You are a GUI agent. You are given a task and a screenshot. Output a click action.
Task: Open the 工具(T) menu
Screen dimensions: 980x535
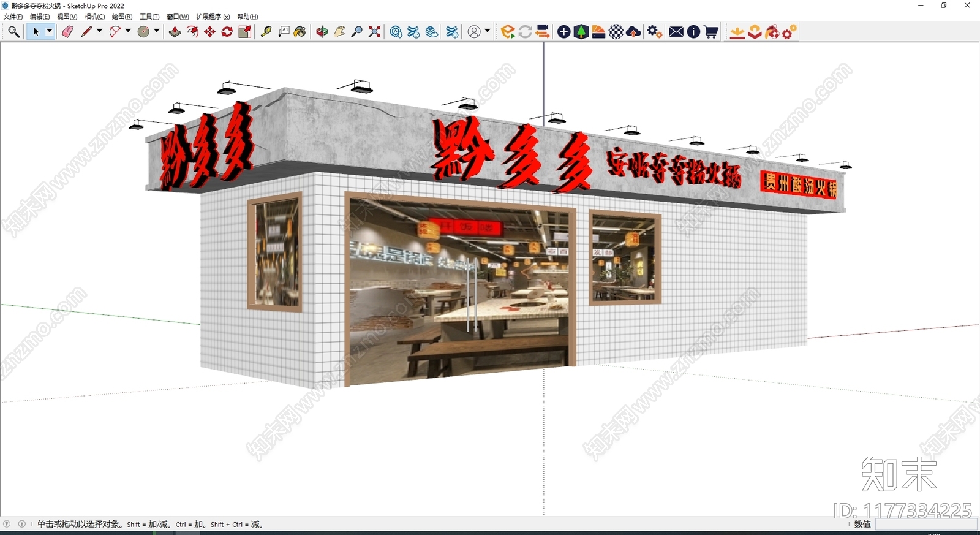149,17
